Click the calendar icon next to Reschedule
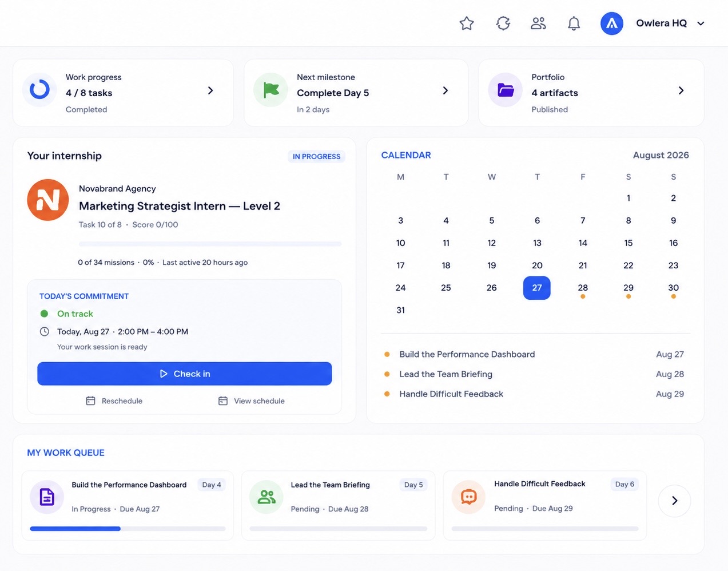The height and width of the screenshot is (571, 728). pyautogui.click(x=90, y=401)
